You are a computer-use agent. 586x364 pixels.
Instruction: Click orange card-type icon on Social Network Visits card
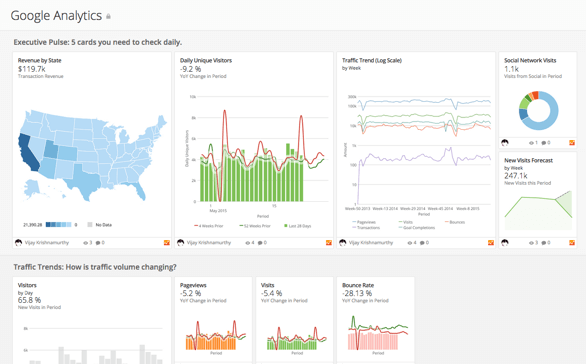click(x=572, y=143)
